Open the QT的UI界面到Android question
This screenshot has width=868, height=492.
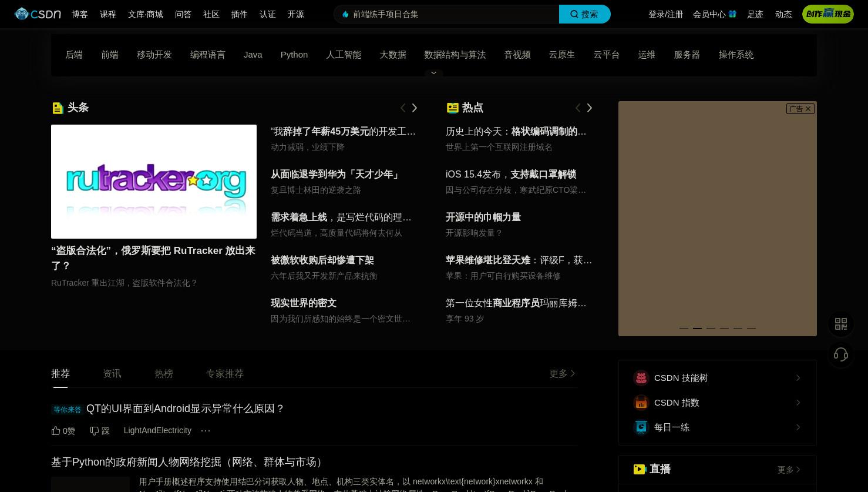click(185, 409)
